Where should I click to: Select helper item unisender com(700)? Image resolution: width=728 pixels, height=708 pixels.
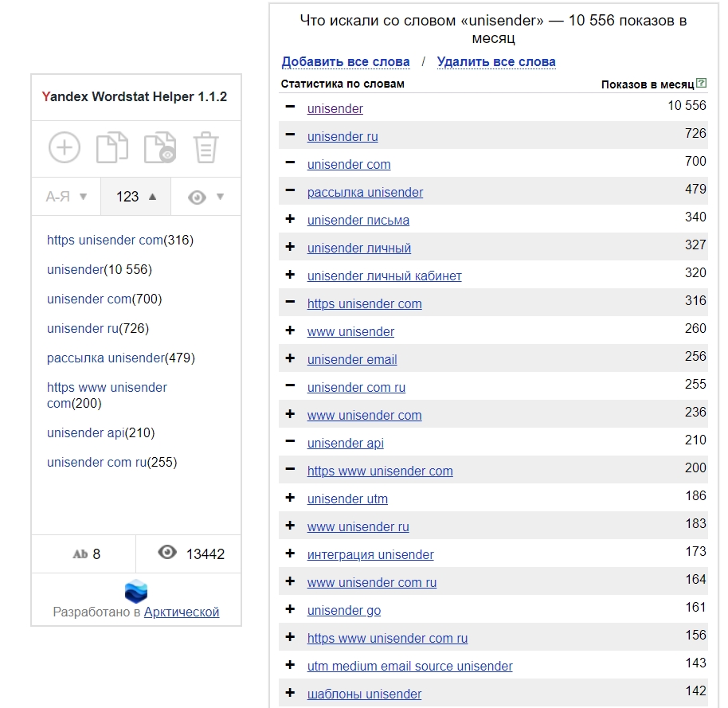coord(104,299)
